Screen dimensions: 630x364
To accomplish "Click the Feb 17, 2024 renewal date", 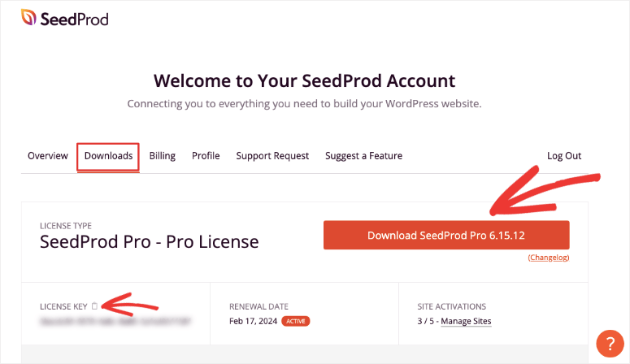I will tap(254, 321).
